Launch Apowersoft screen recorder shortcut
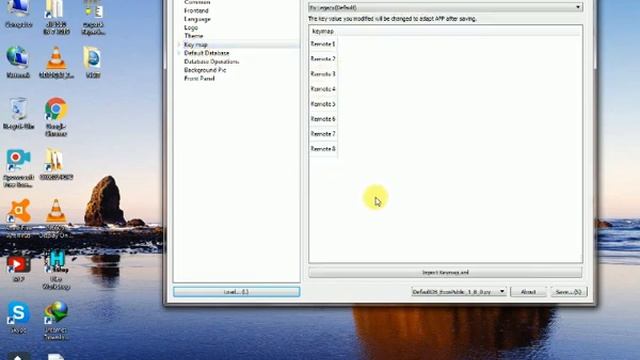Screen dimensions: 640x360 tap(18, 167)
